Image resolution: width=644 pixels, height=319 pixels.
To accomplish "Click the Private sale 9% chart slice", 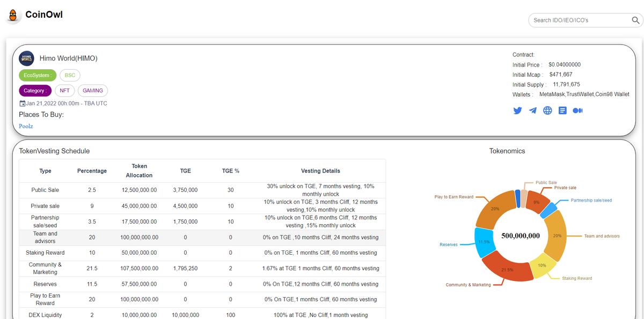I will [x=538, y=202].
